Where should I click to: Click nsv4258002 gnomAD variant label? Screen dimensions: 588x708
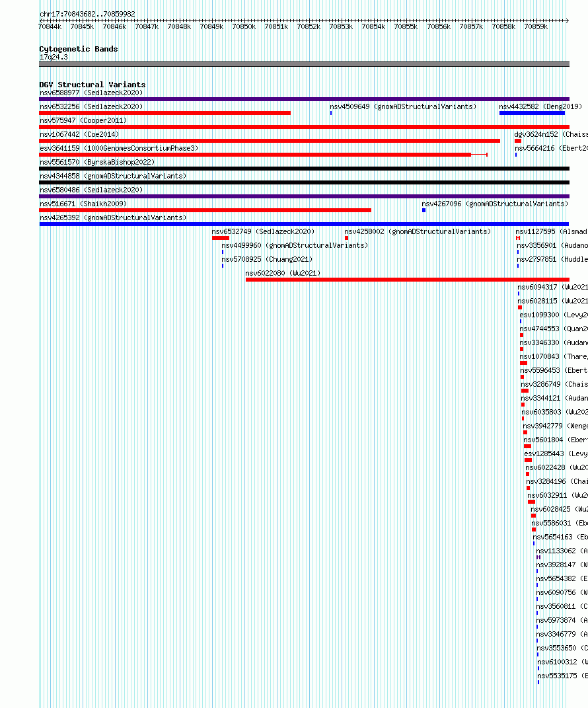(x=418, y=231)
